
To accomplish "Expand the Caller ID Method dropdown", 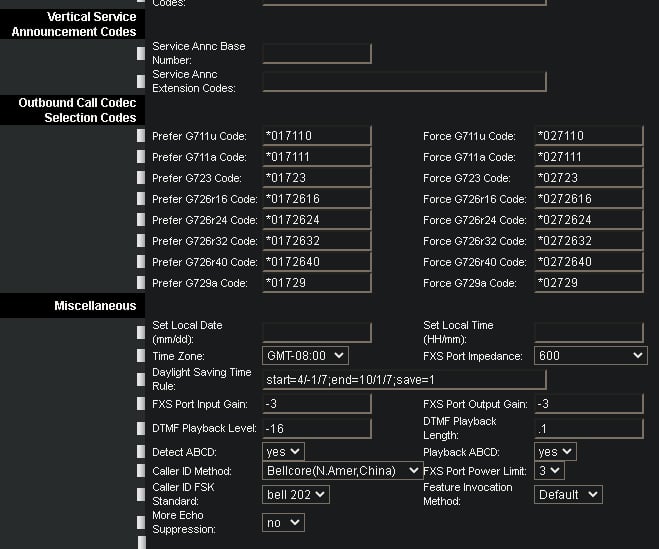I will 343,471.
